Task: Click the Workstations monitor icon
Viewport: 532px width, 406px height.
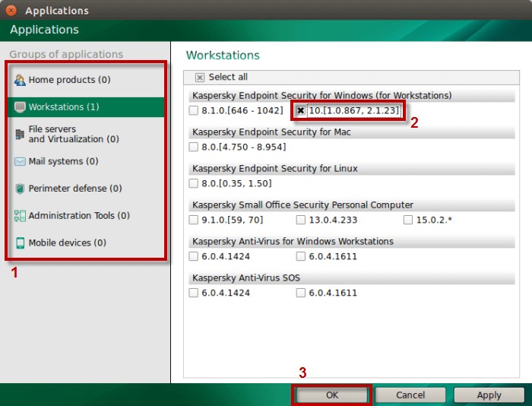Action: (x=20, y=107)
